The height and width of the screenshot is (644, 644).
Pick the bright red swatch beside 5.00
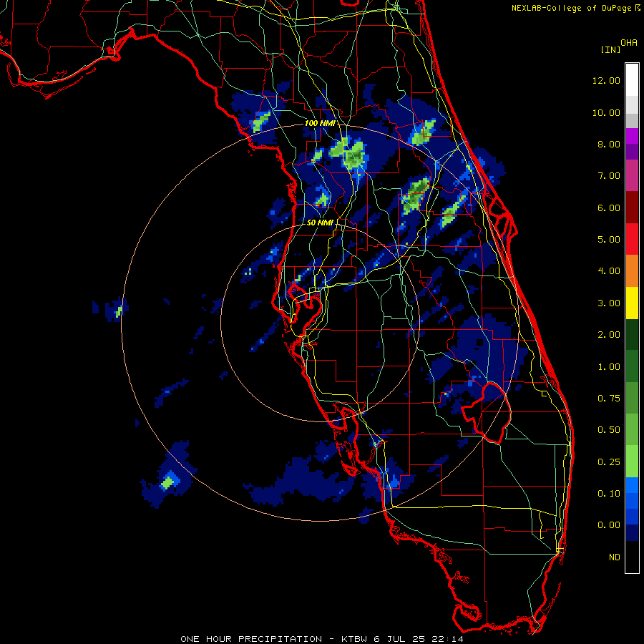click(x=632, y=239)
